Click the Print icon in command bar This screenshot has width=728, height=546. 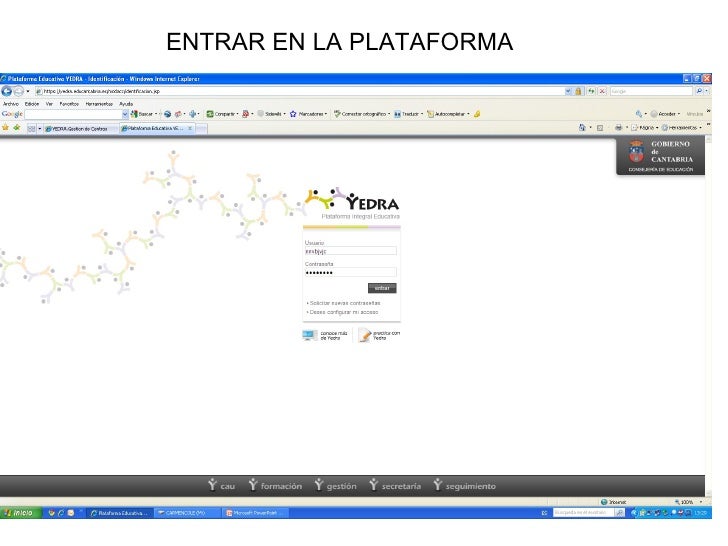(618, 128)
